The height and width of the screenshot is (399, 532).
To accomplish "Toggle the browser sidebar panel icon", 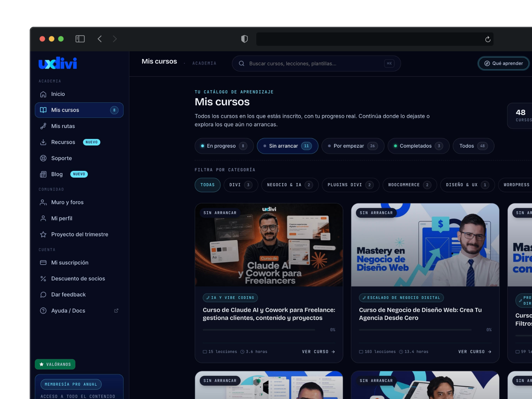I will click(x=80, y=39).
